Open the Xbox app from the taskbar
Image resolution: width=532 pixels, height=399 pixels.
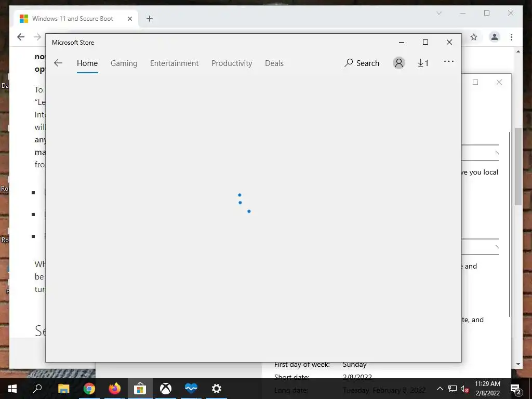pyautogui.click(x=166, y=389)
